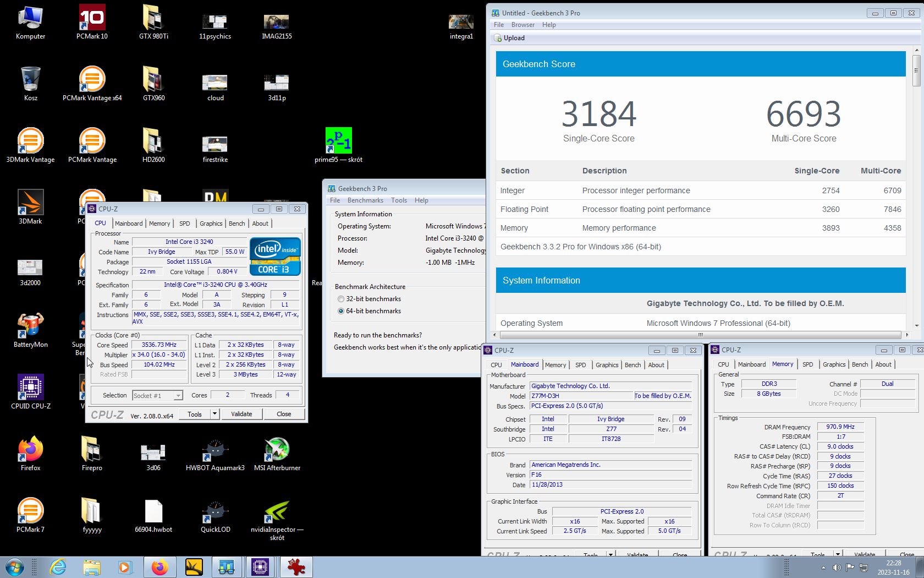The width and height of the screenshot is (924, 578).
Task: Open SPD tab in CPU-Z processor window
Action: pos(185,223)
